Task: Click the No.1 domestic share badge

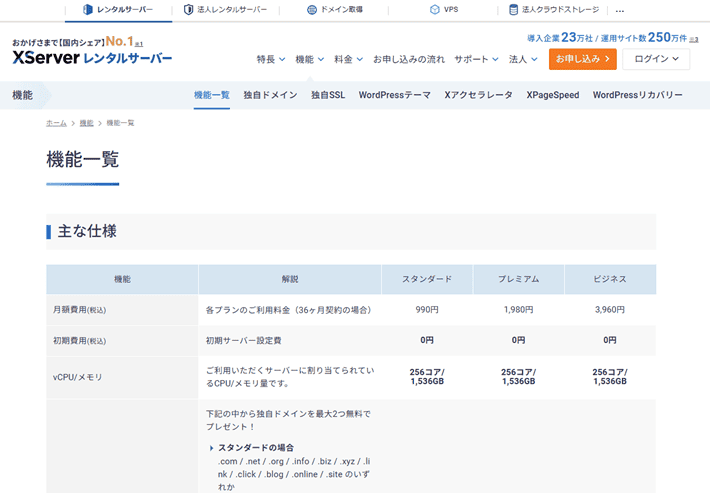Action: click(x=122, y=43)
